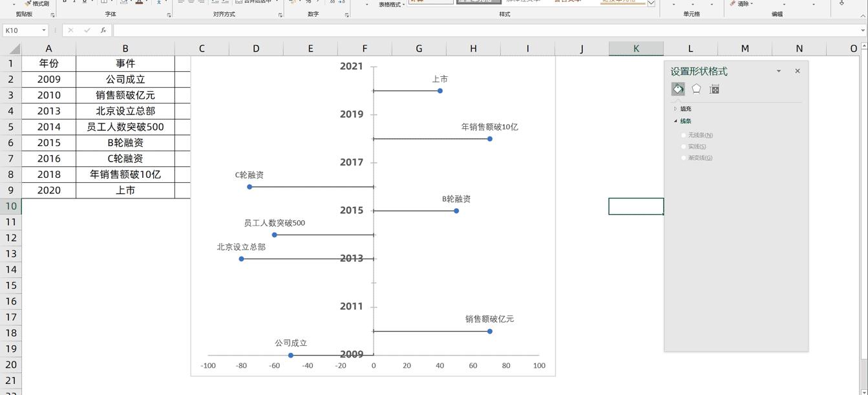
Task: Select the 渐变线 radio option
Action: click(x=684, y=157)
